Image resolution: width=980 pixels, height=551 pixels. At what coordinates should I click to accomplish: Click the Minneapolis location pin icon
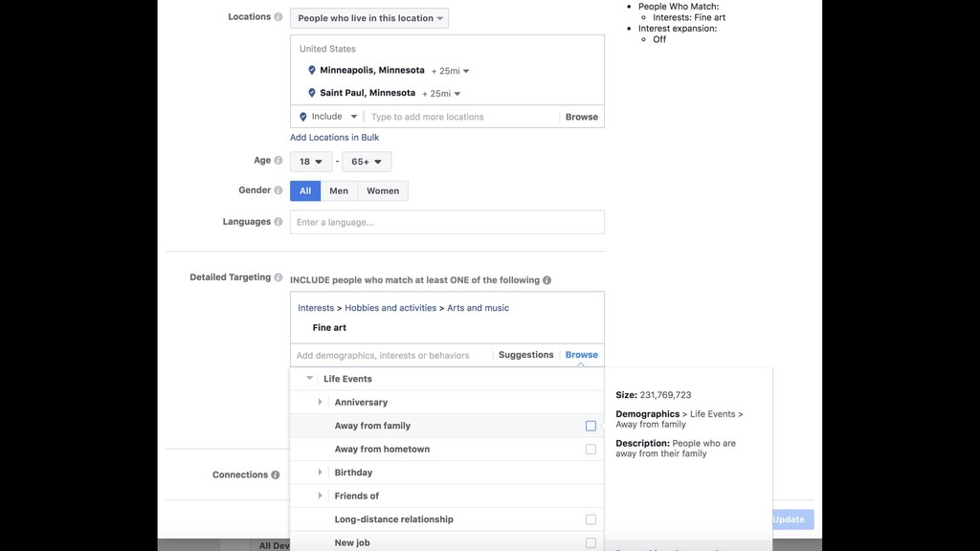coord(312,71)
